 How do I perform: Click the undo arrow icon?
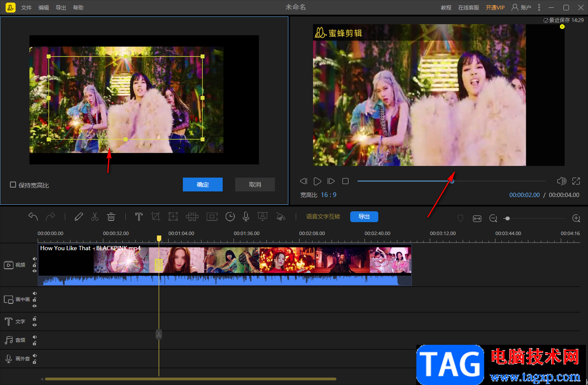click(33, 216)
